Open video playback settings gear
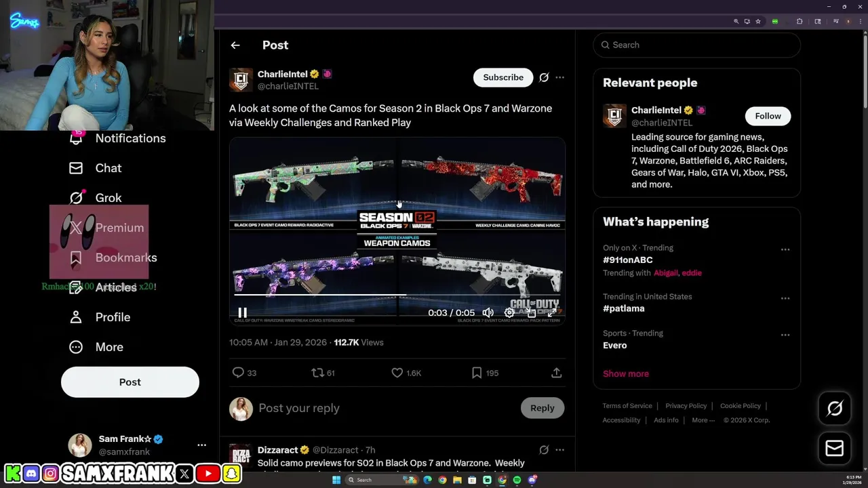 tap(509, 312)
